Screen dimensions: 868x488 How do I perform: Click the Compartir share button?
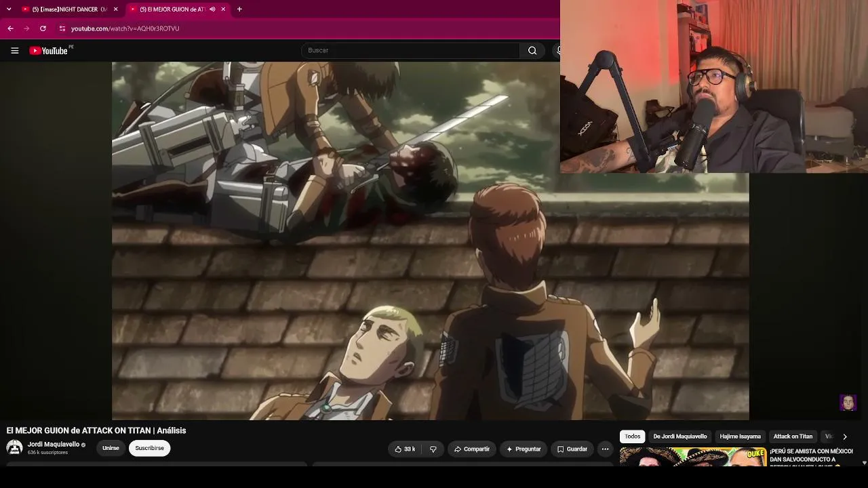coord(472,449)
